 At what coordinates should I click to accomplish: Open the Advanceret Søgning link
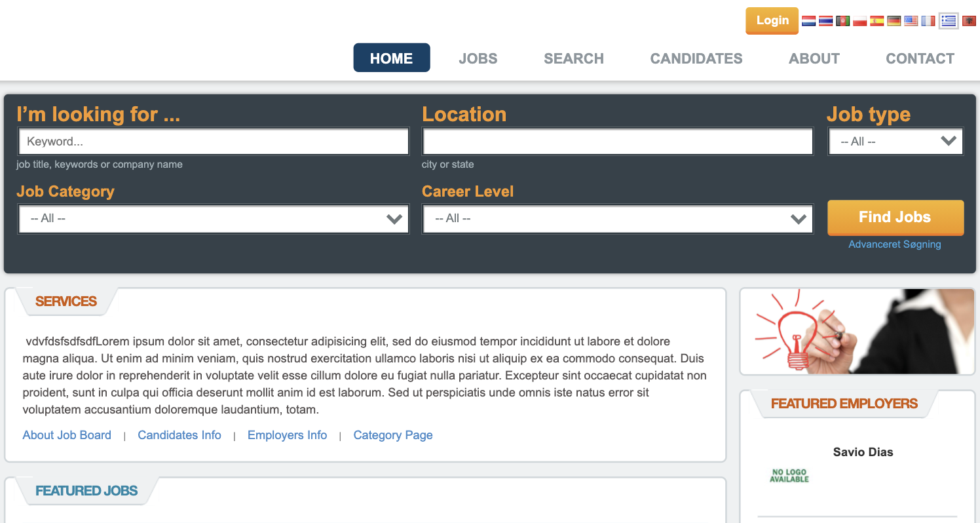(x=895, y=244)
